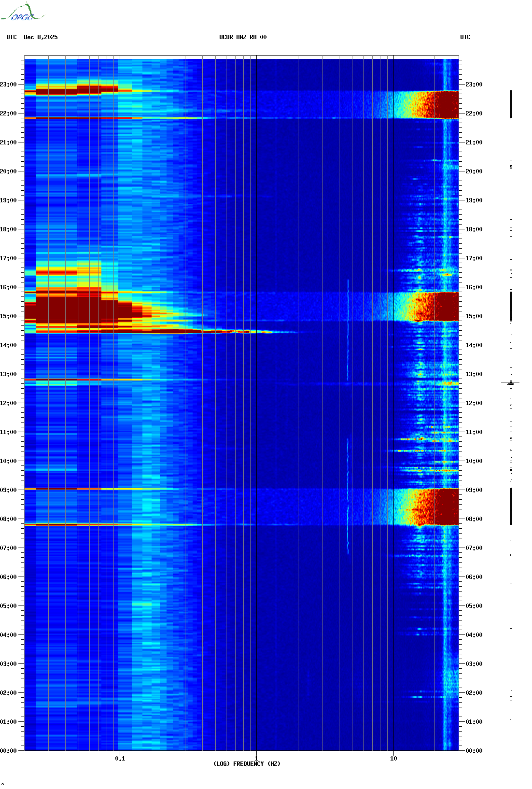Click the "10" Hz frequency tick label
Image resolution: width=532 pixels, height=789 pixels.
pyautogui.click(x=393, y=758)
